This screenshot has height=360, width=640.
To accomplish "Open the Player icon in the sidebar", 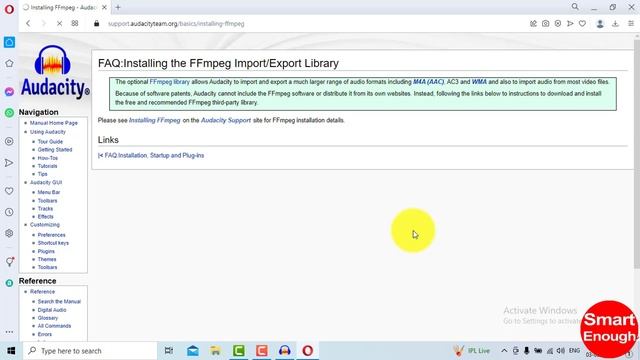I will click(x=9, y=141).
